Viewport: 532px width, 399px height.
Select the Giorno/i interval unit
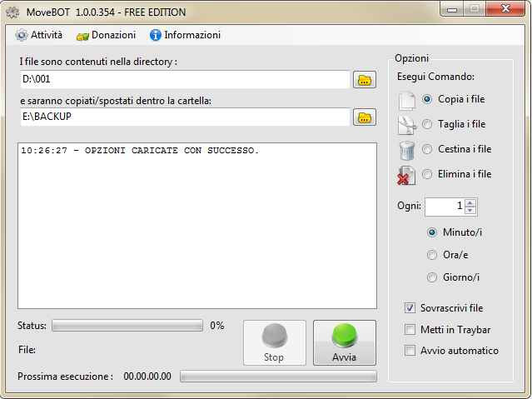point(432,277)
